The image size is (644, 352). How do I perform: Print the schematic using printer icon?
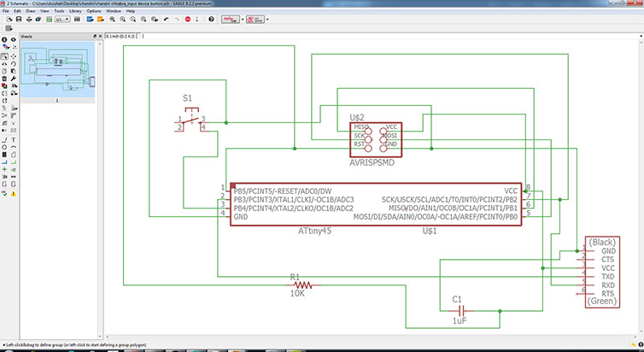(x=29, y=20)
